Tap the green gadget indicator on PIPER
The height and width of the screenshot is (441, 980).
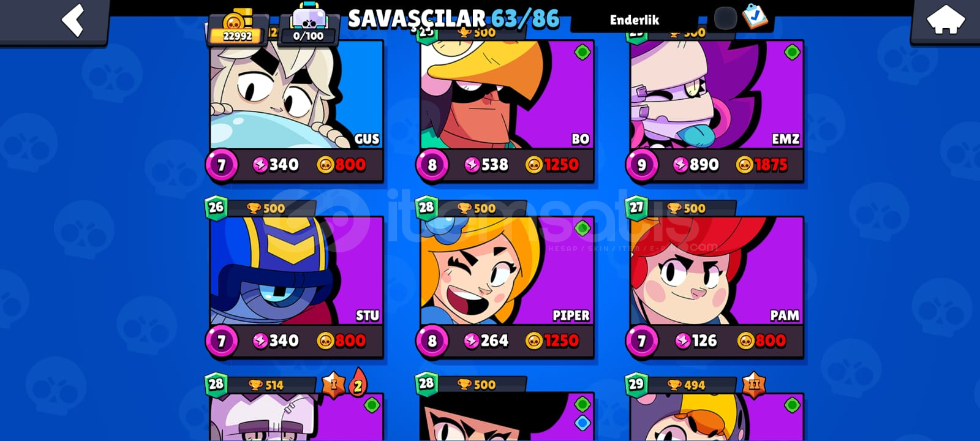(x=582, y=228)
